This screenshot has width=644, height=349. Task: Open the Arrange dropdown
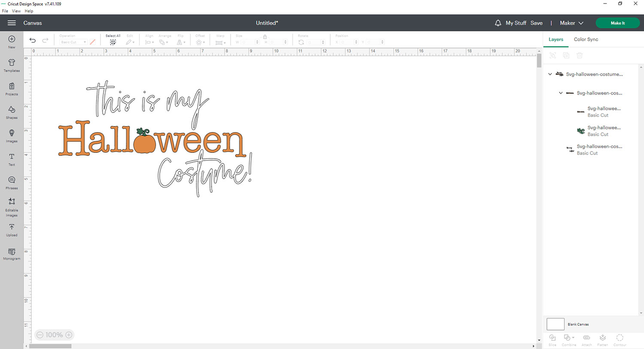pyautogui.click(x=164, y=40)
